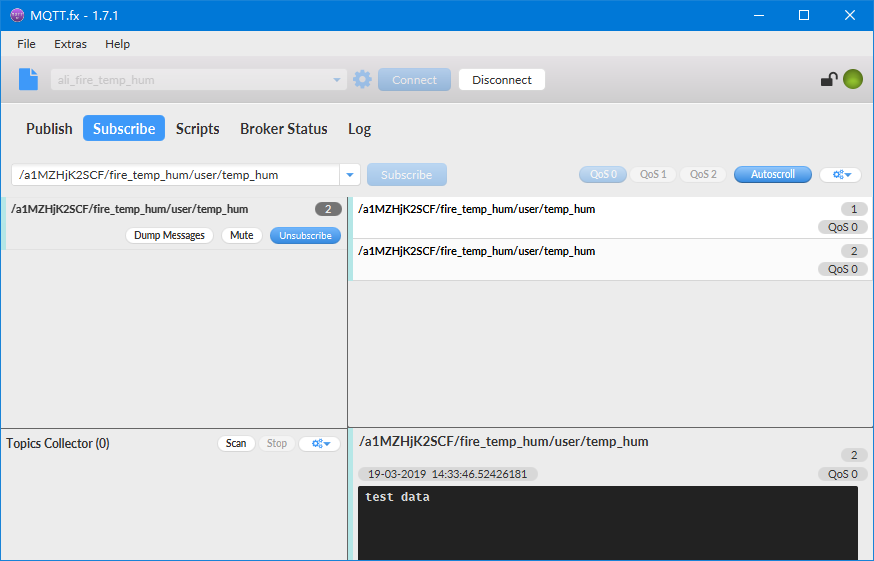Select received message number 1 in list
874x561 pixels.
tap(611, 217)
